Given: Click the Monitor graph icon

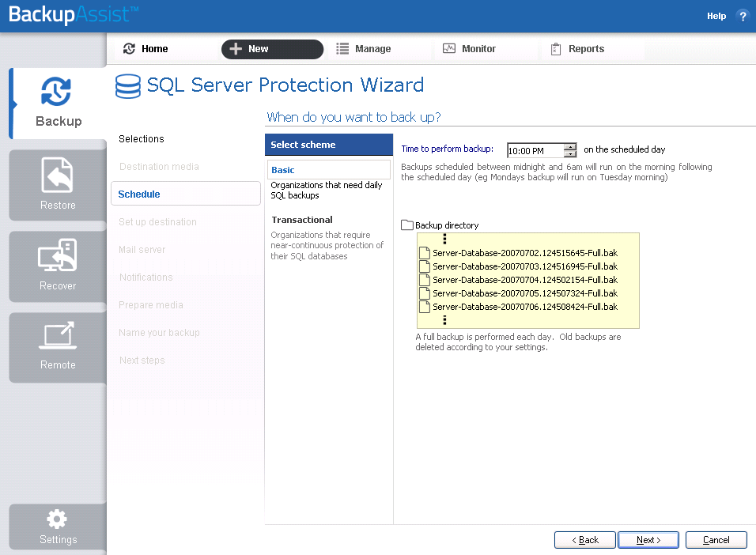Looking at the screenshot, I should click(x=449, y=48).
